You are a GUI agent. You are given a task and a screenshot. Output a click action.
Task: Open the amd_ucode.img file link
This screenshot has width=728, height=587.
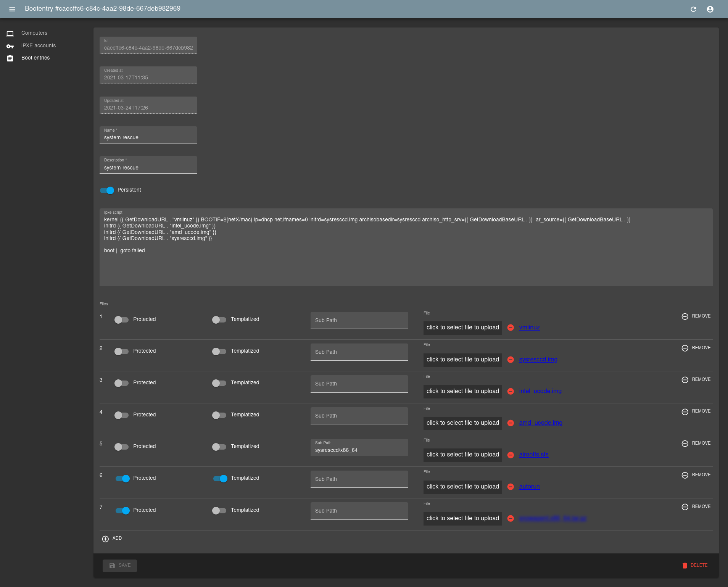[541, 423]
